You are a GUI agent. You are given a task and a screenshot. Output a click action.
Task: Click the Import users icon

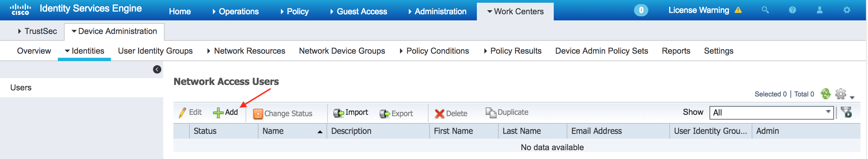[x=338, y=113]
